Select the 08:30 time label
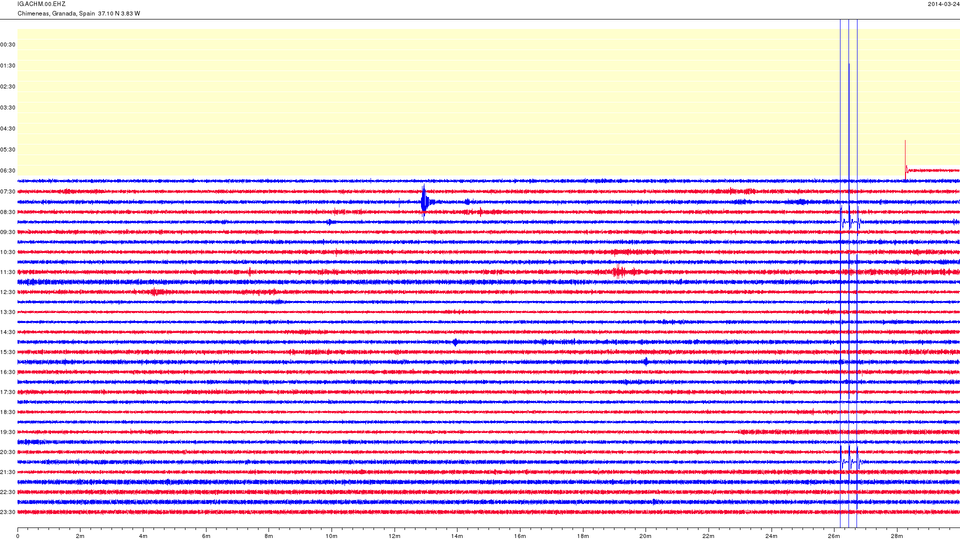This screenshot has width=960, height=540. tap(8, 212)
